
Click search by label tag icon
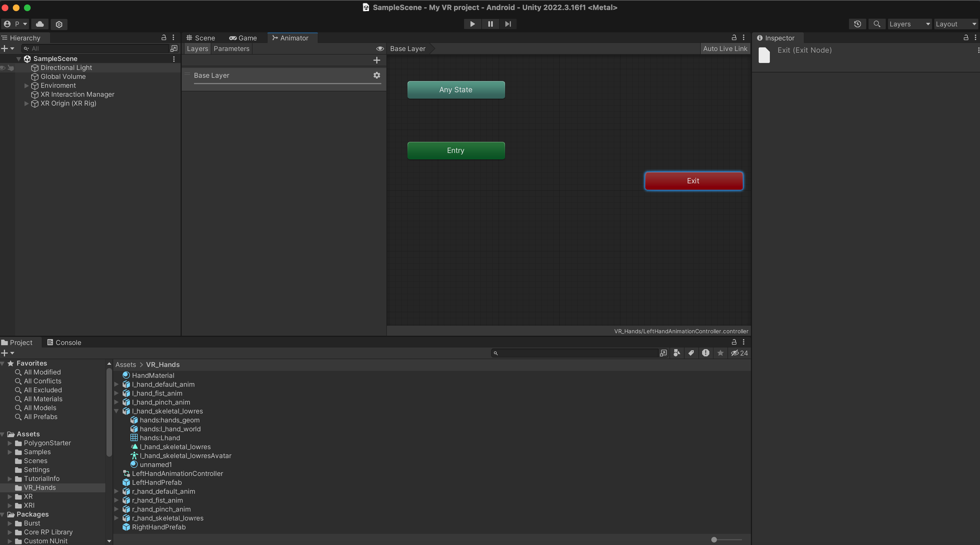pyautogui.click(x=691, y=353)
